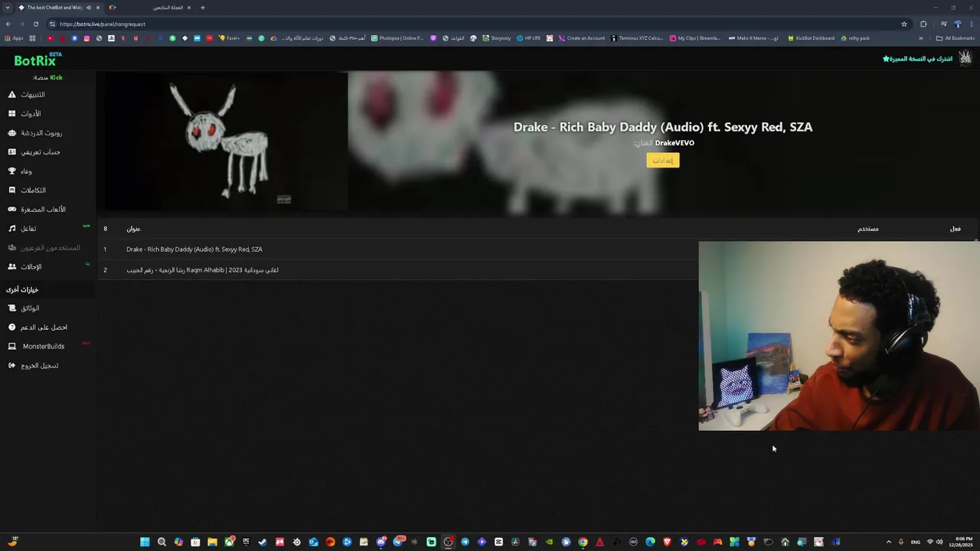This screenshot has width=980, height=551.
Task: Click the BotRix beta logo
Action: click(x=38, y=60)
